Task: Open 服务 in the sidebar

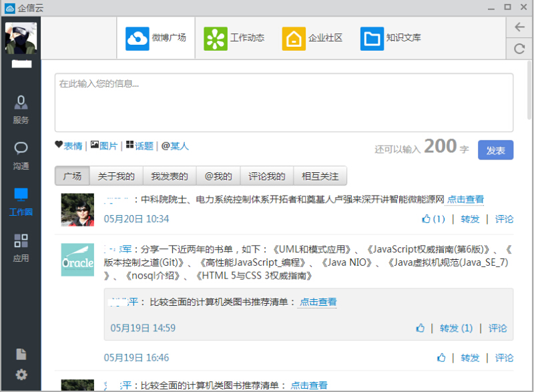Action: 21,110
